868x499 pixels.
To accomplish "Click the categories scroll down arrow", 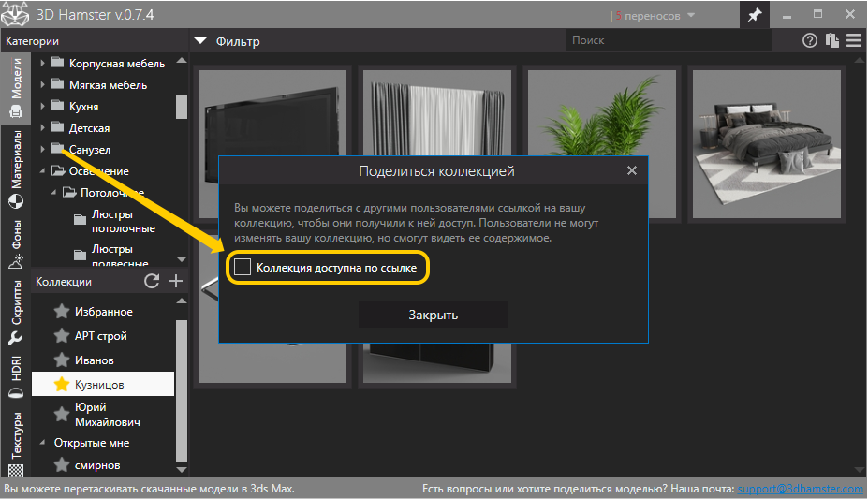I will click(x=182, y=259).
